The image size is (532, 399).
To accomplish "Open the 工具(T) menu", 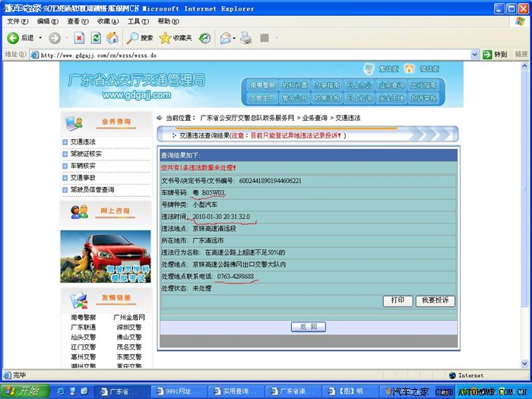I will click(138, 21).
